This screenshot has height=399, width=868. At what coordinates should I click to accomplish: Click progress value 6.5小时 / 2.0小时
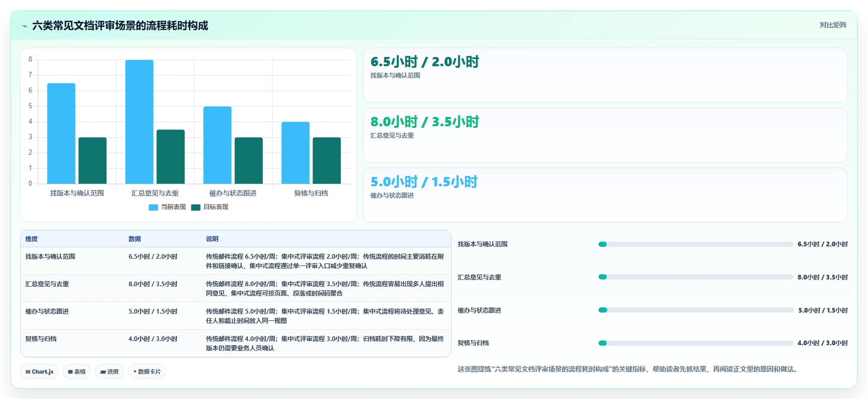click(822, 244)
